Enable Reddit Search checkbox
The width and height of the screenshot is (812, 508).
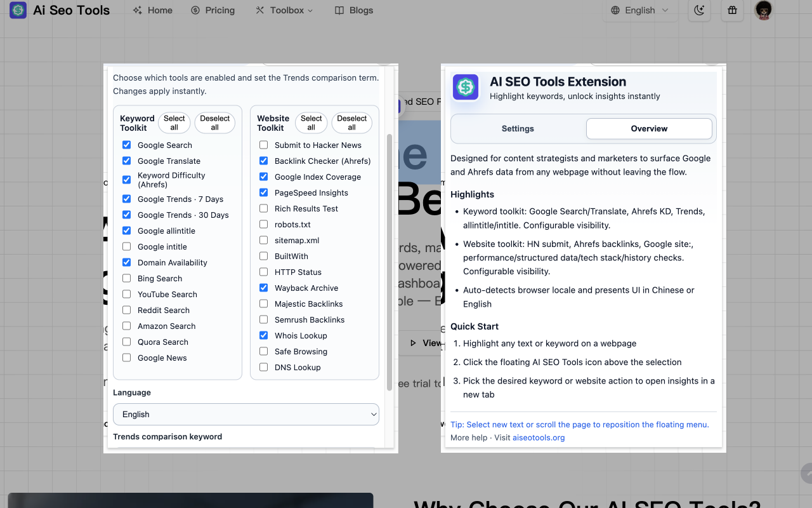(x=127, y=310)
